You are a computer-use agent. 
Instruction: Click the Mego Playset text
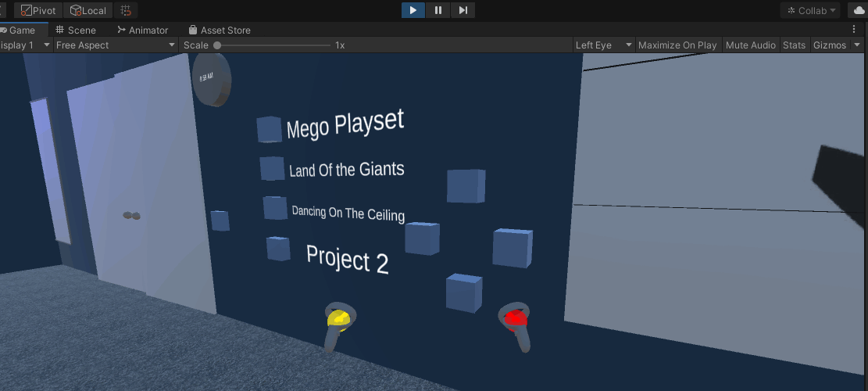345,124
